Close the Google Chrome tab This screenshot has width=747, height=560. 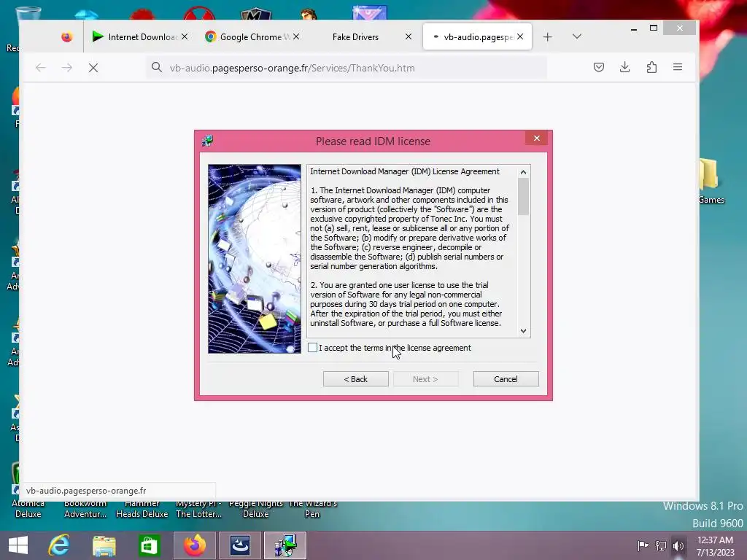(296, 36)
